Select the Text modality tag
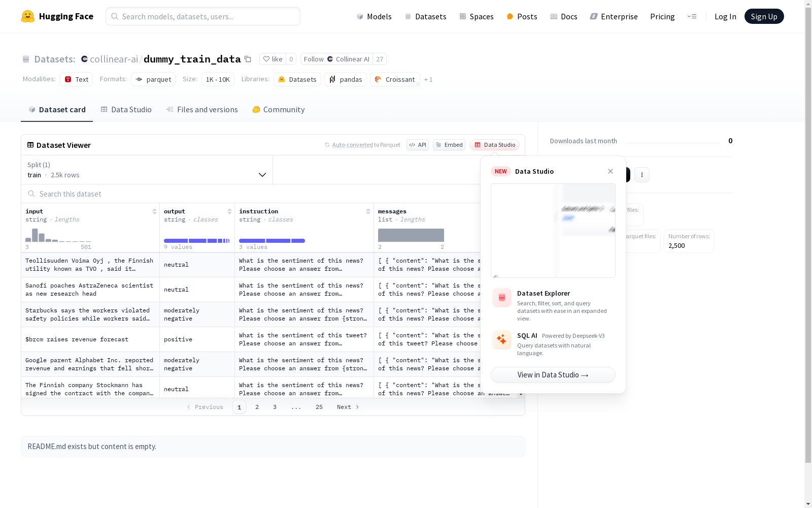The image size is (812, 508). coord(77,79)
